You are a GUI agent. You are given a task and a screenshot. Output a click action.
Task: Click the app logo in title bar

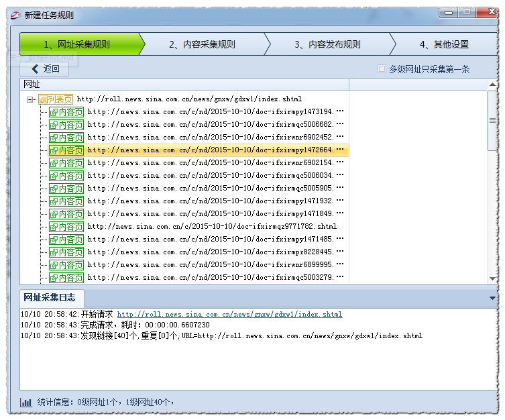coord(15,15)
